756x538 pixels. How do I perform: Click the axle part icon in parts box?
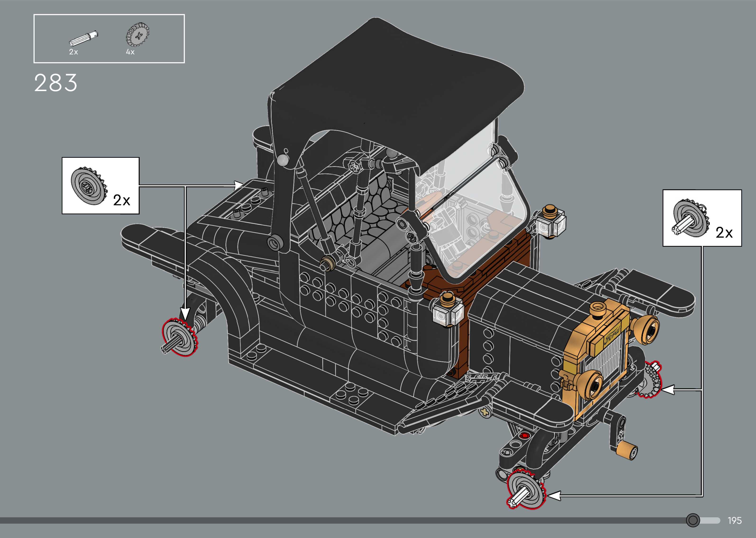(x=84, y=38)
